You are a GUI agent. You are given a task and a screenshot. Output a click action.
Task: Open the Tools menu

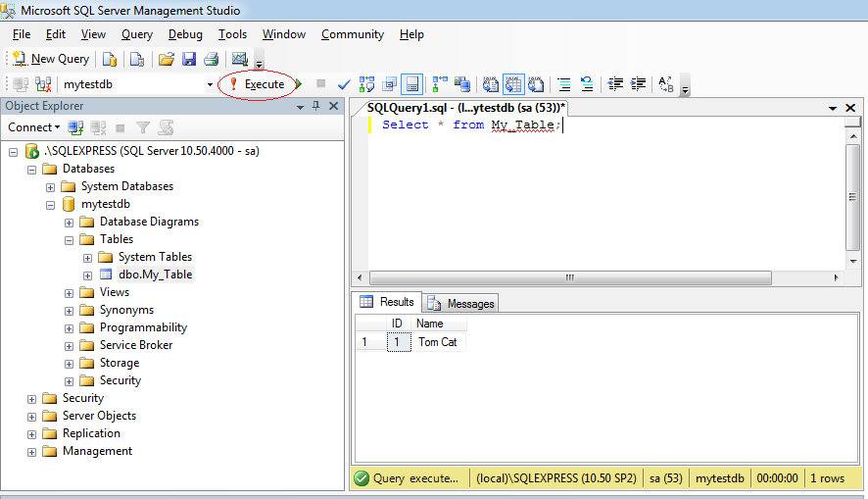(x=232, y=34)
